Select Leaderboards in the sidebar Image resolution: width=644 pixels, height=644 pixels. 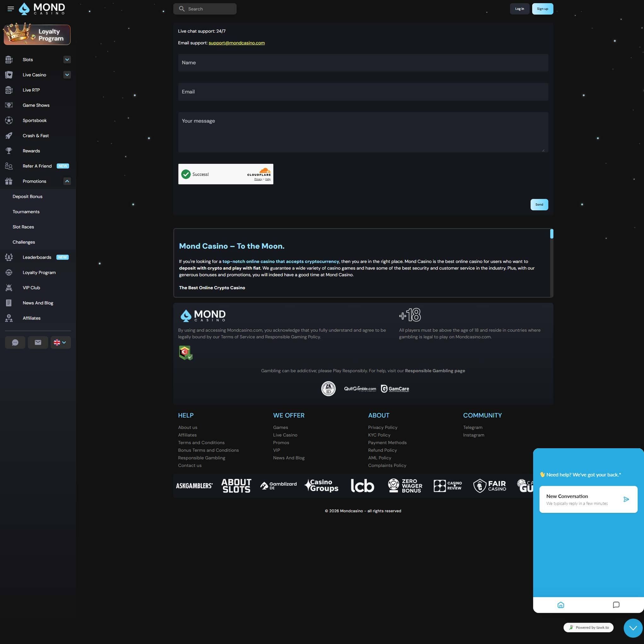37,257
